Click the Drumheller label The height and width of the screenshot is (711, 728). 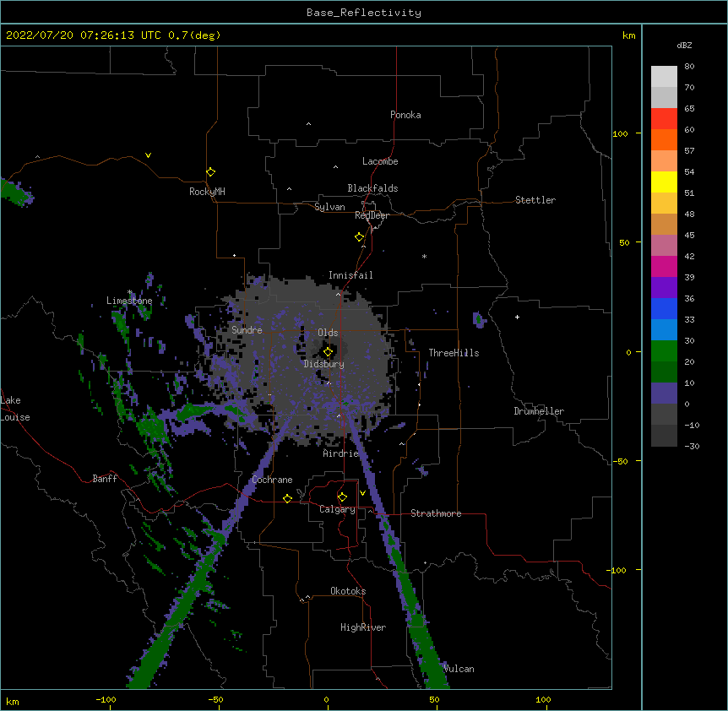point(539,411)
